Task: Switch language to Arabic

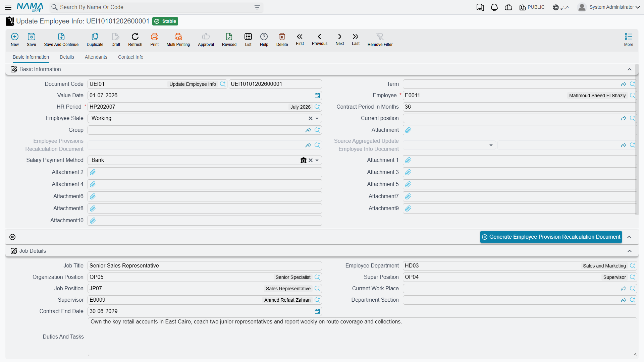Action: pyautogui.click(x=561, y=7)
